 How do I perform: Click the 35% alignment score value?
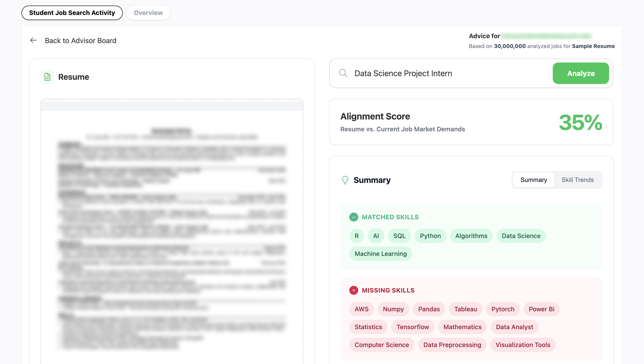pyautogui.click(x=580, y=122)
